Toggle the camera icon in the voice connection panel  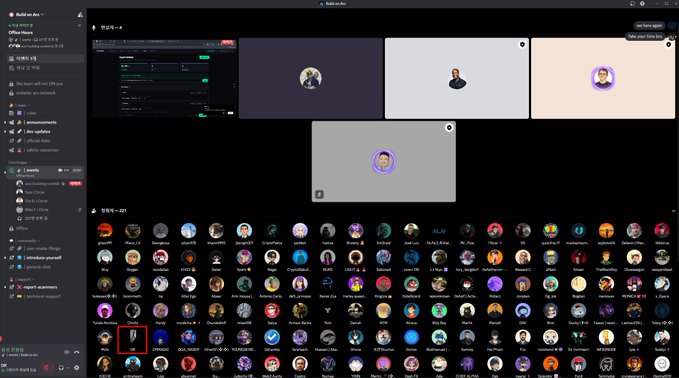(x=67, y=352)
